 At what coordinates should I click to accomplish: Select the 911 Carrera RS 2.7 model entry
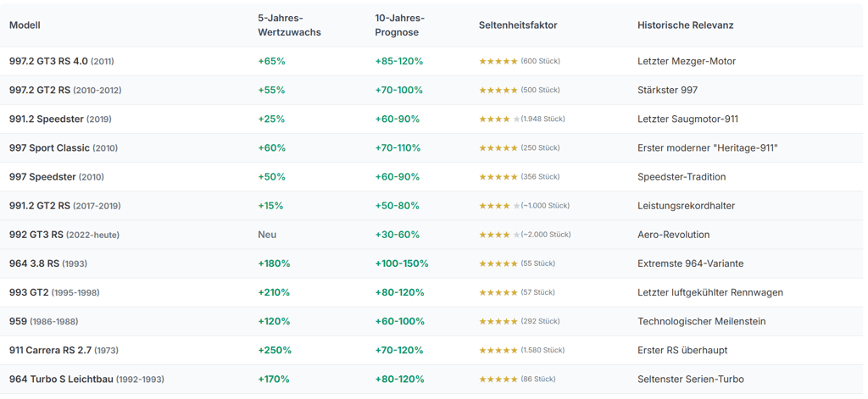tap(64, 351)
